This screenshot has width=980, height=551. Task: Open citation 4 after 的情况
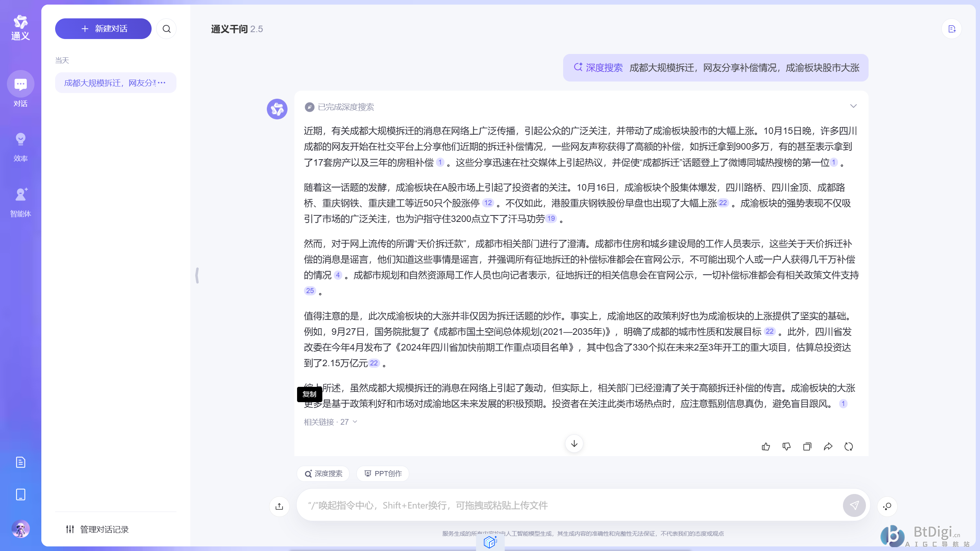[338, 275]
